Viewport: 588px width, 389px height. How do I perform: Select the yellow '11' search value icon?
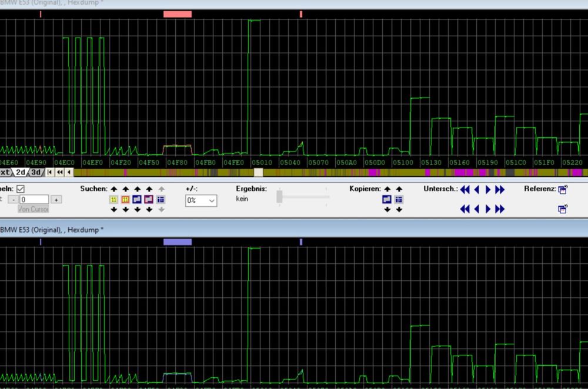113,199
